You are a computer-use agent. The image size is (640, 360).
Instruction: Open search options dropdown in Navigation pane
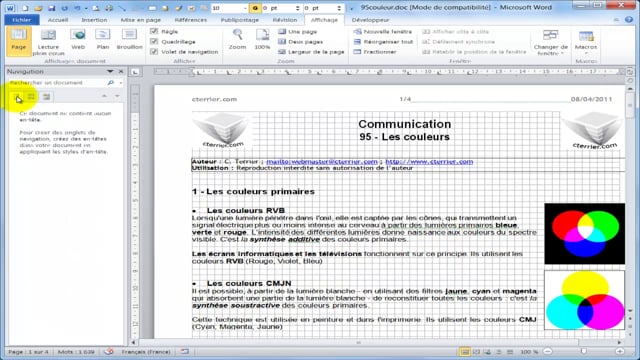click(120, 83)
